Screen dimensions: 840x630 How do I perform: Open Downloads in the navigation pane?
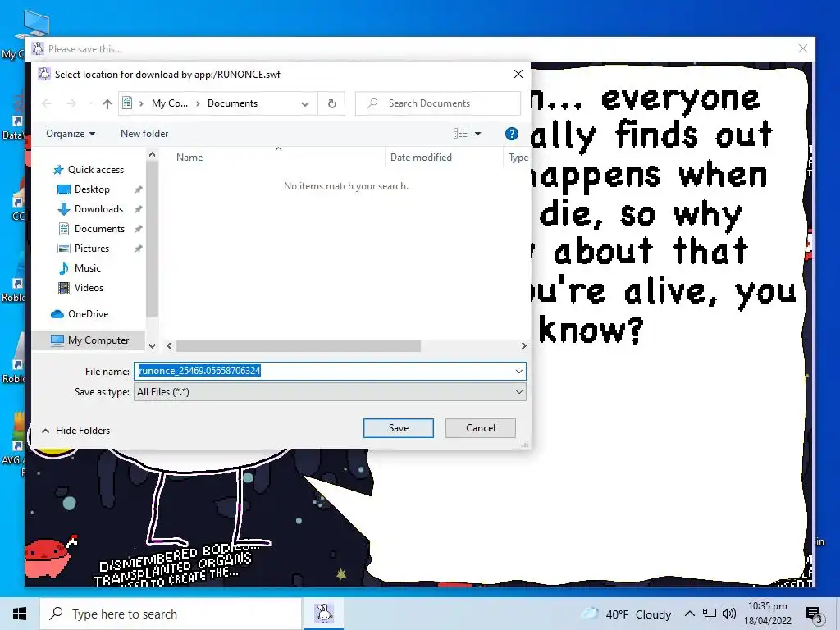98,209
